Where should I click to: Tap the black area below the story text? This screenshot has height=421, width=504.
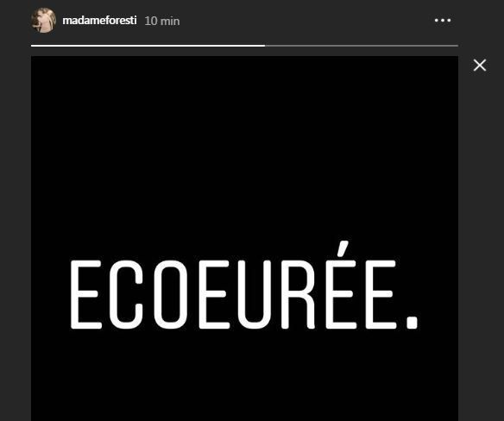[244, 376]
